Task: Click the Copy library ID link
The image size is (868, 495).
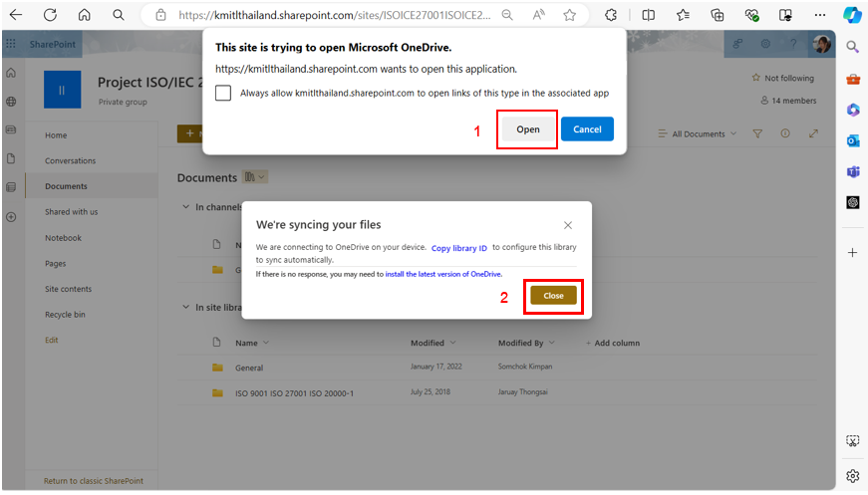Action: point(458,248)
